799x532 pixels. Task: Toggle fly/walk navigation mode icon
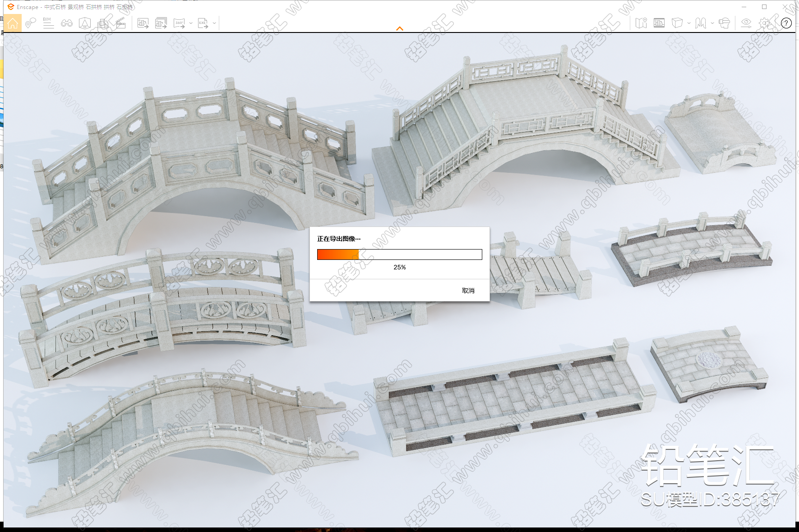point(701,23)
